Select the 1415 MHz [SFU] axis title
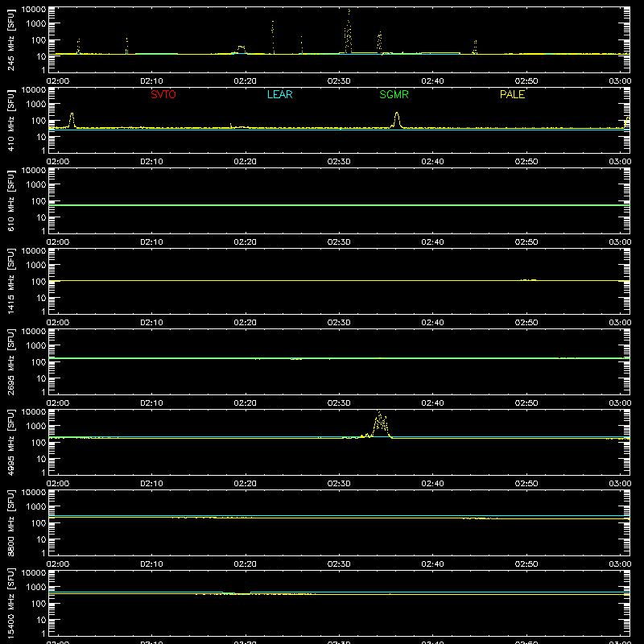Viewport: 644px width, 644px height. coord(10,281)
